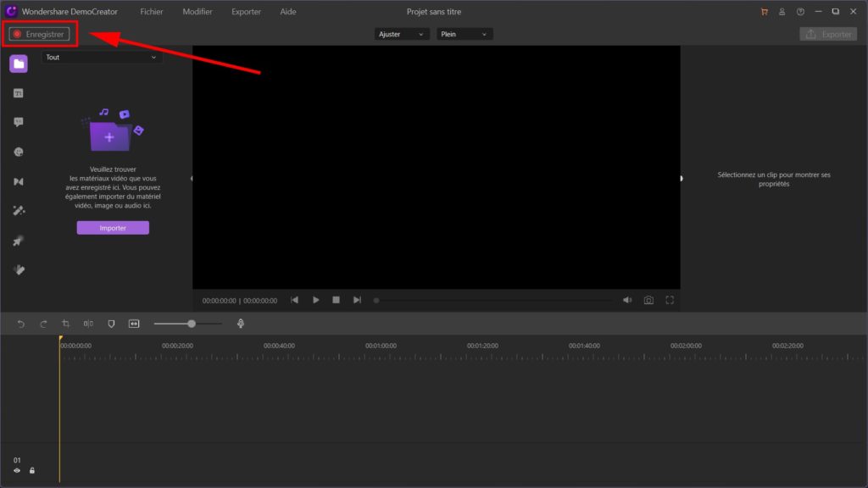The image size is (868, 488).
Task: Start voiceover with microphone icon
Action: pyautogui.click(x=241, y=324)
